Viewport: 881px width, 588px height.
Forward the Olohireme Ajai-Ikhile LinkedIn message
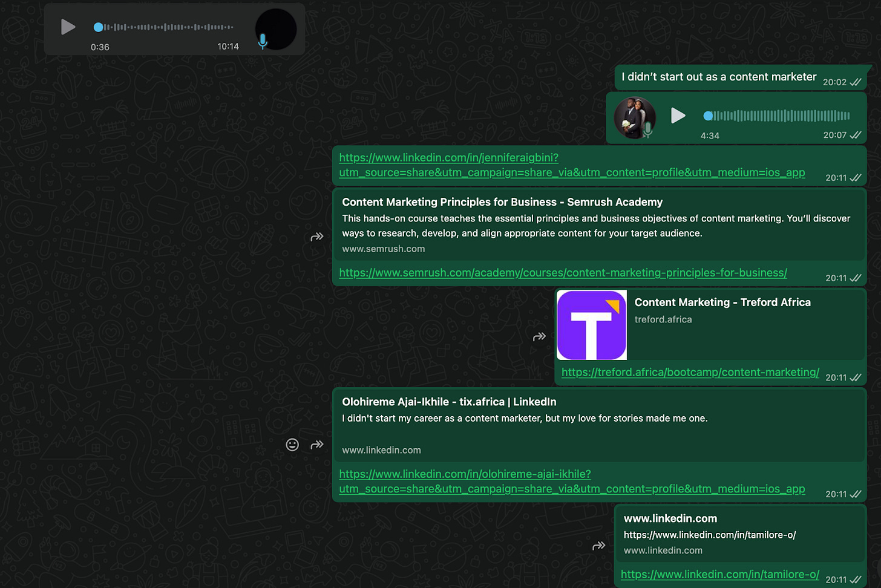pyautogui.click(x=317, y=445)
